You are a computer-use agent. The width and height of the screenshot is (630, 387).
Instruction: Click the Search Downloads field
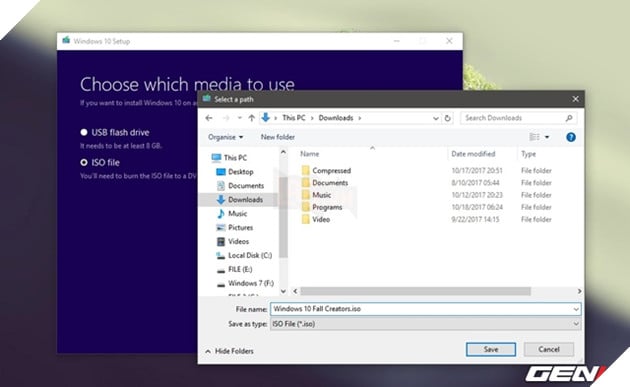click(518, 118)
